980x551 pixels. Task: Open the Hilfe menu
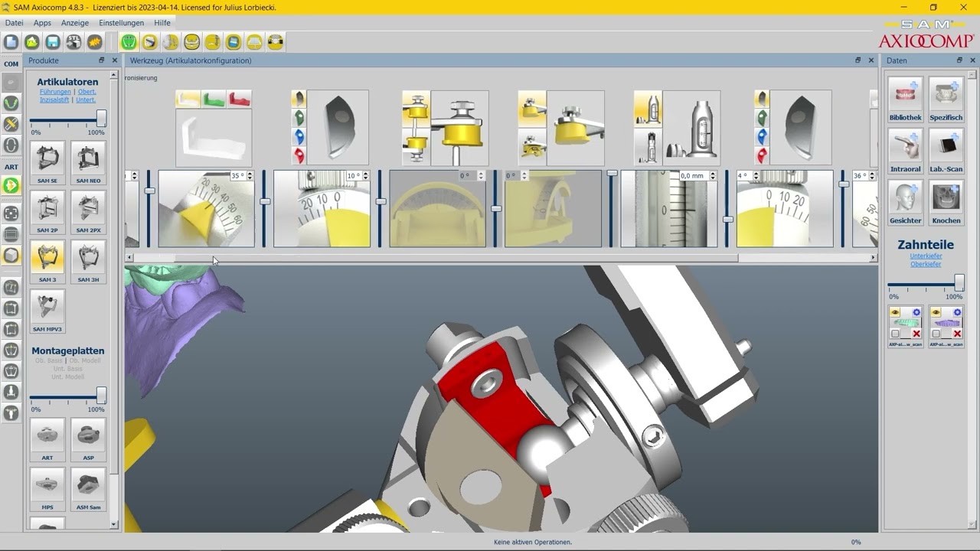162,23
